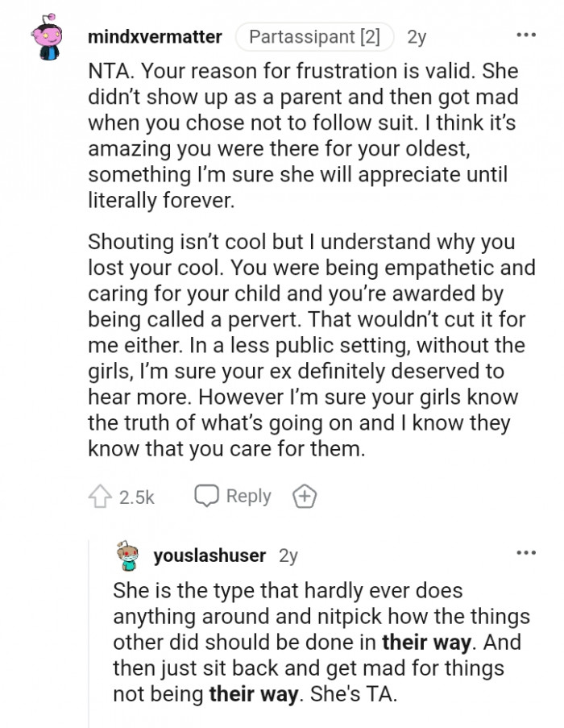Open the award plus icon on the comment

(x=304, y=497)
